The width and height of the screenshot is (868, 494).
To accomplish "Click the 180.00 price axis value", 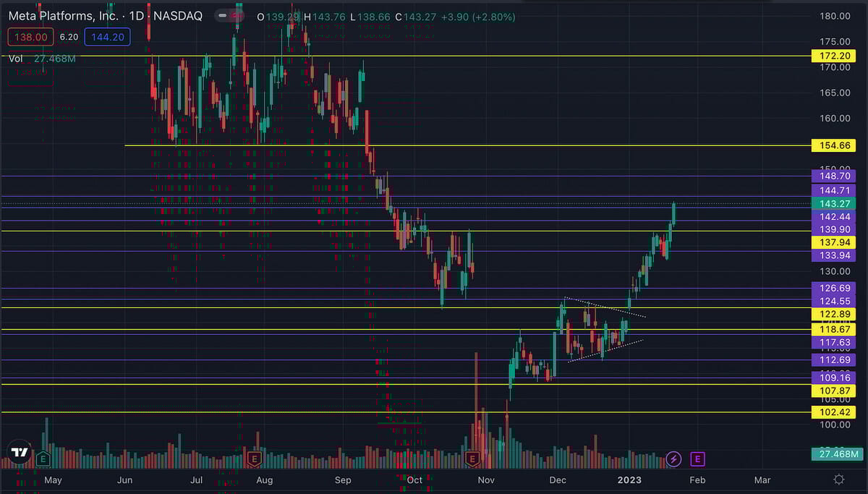I will 835,16.
